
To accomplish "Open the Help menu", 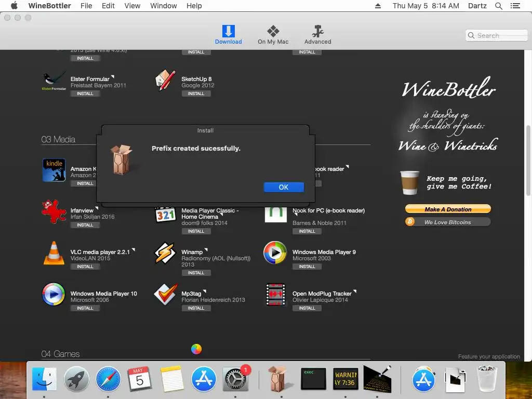I will [x=194, y=6].
